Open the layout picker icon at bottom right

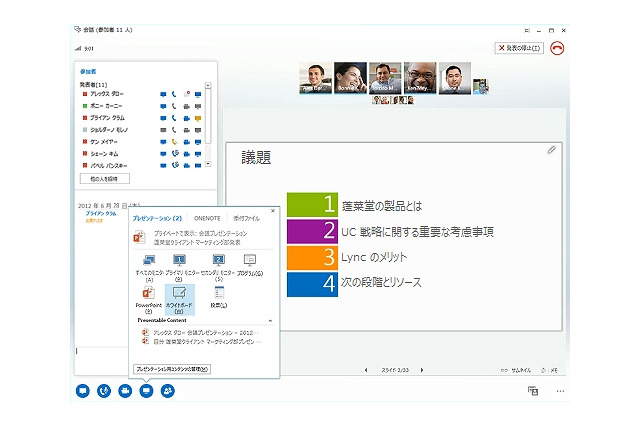click(x=533, y=390)
